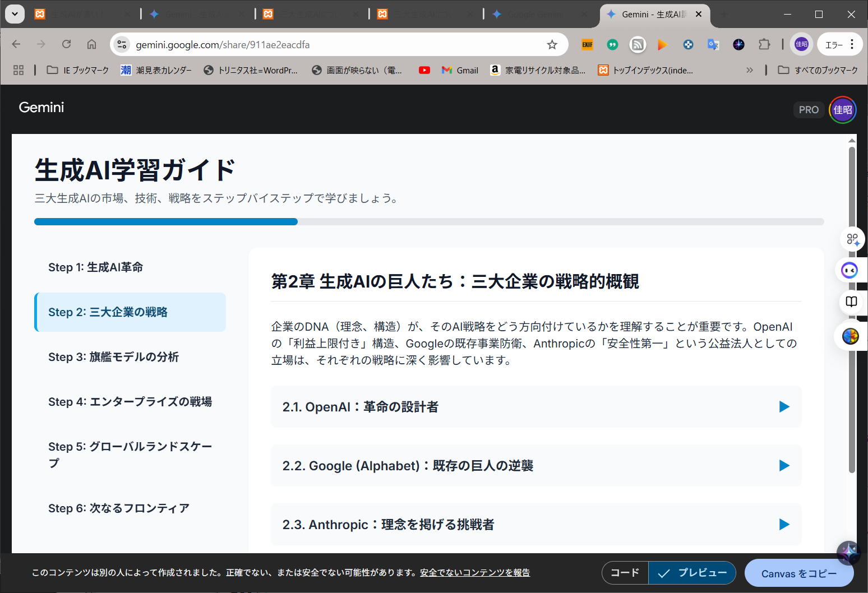Click the Gemini logo text
The width and height of the screenshot is (868, 593).
41,107
